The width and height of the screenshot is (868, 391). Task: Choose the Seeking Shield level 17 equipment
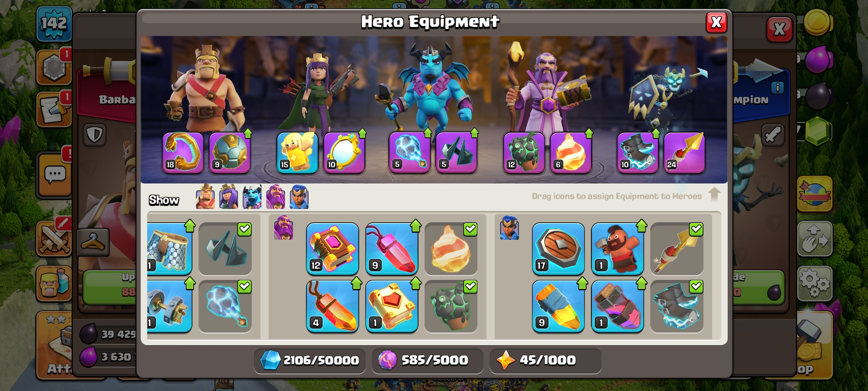pyautogui.click(x=558, y=249)
